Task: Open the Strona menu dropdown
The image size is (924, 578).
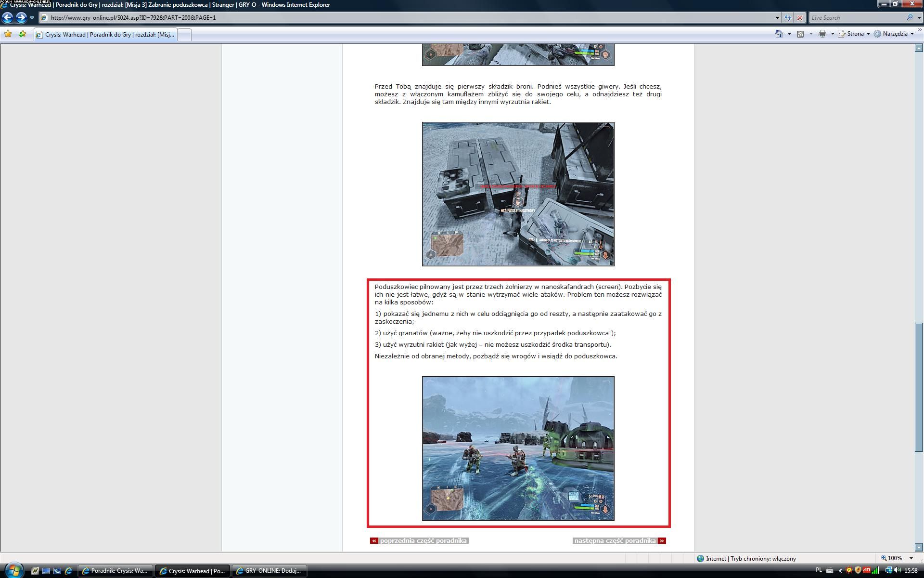Action: 855,34
